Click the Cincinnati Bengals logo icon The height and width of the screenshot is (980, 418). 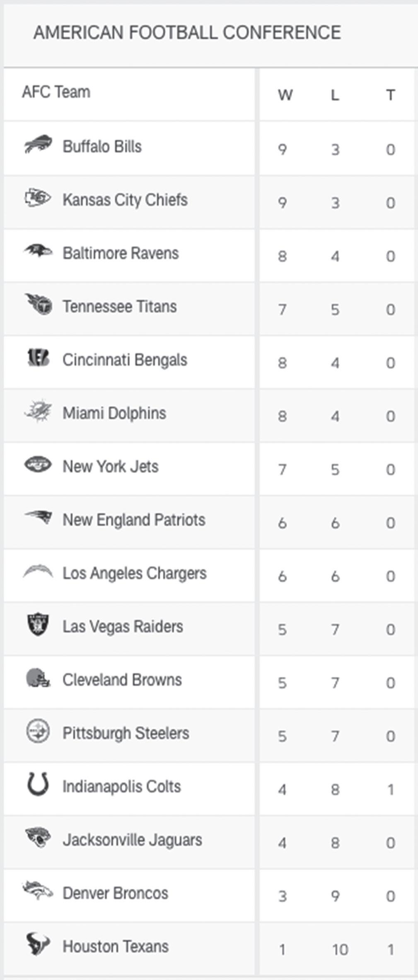pyautogui.click(x=38, y=358)
